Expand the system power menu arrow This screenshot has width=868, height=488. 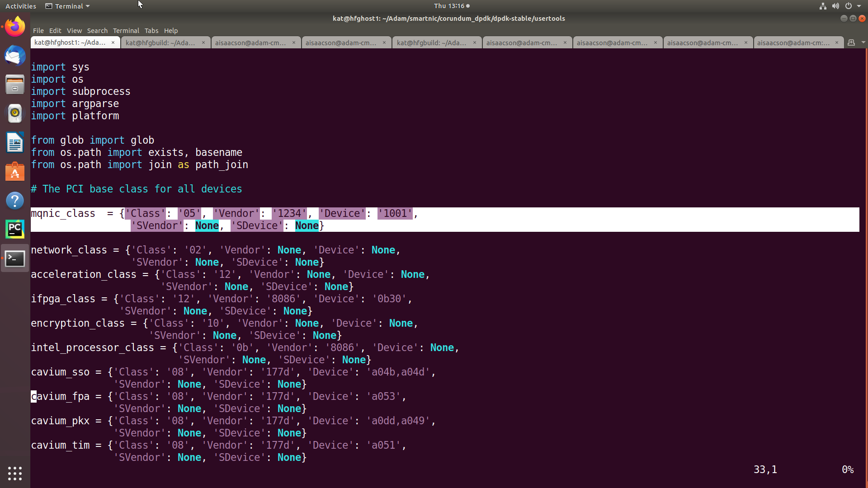point(859,6)
